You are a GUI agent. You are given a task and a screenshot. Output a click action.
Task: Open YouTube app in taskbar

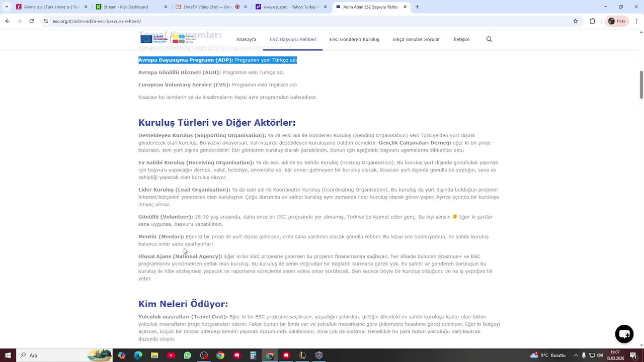pyautogui.click(x=171, y=355)
